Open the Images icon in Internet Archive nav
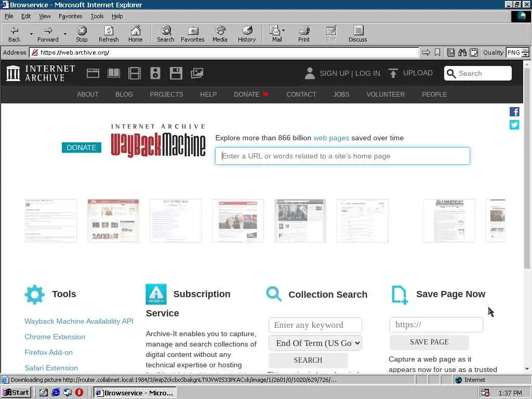The height and width of the screenshot is (399, 532). (197, 73)
